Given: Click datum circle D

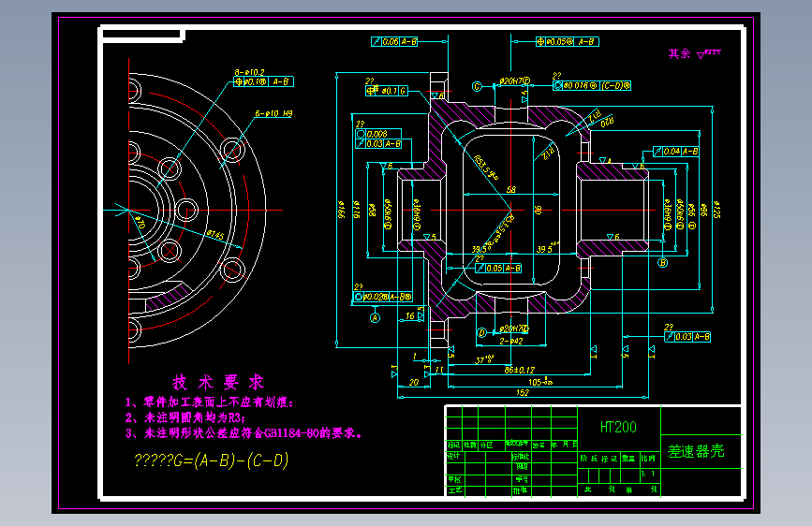Looking at the screenshot, I should [481, 332].
